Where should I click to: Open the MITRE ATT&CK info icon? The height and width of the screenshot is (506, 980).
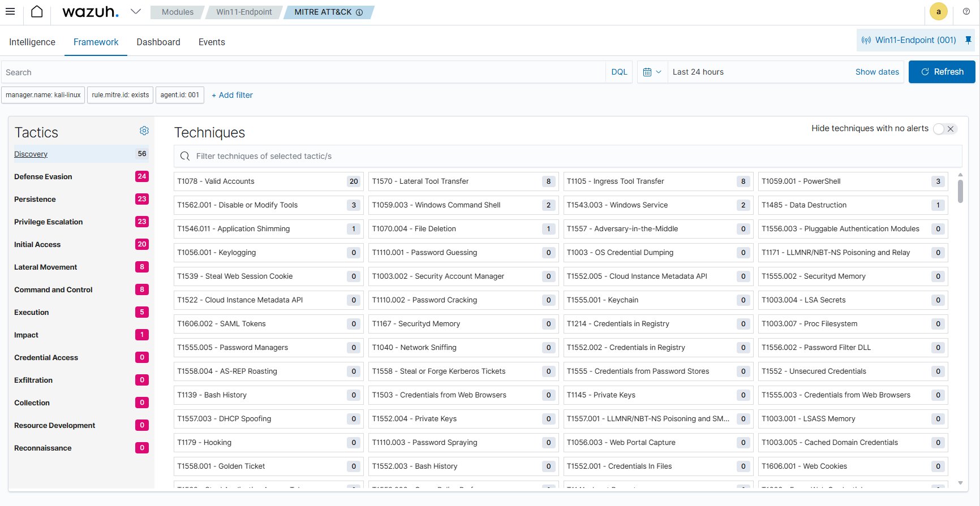359,12
